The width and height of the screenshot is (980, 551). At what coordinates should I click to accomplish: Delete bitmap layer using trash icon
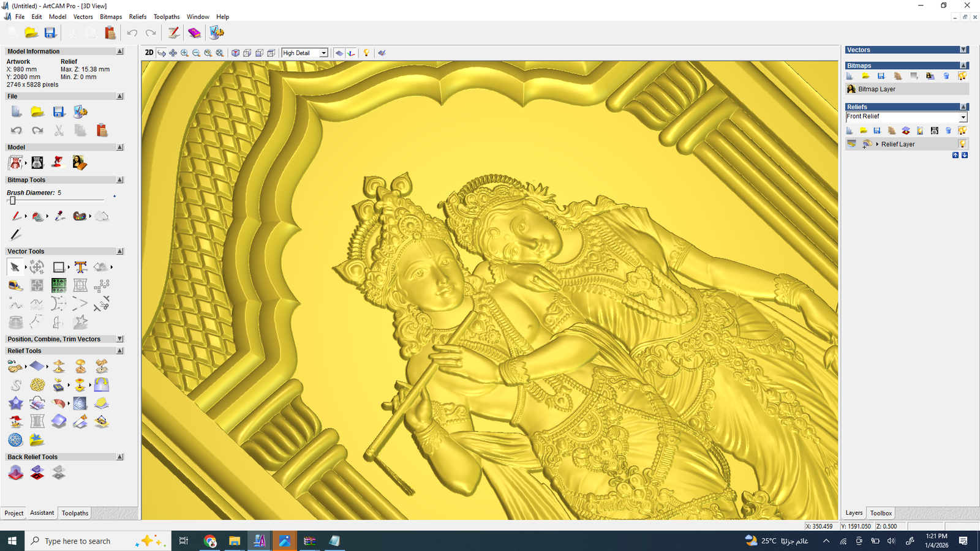[x=946, y=76]
